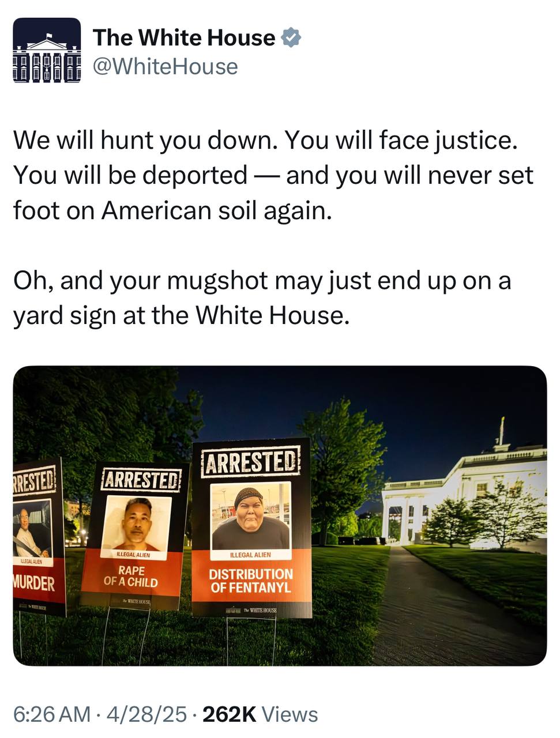Click the blue verified badge

291,37
